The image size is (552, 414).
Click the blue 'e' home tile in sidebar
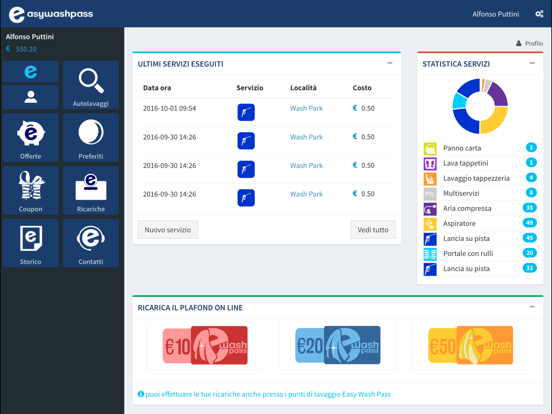pyautogui.click(x=31, y=71)
